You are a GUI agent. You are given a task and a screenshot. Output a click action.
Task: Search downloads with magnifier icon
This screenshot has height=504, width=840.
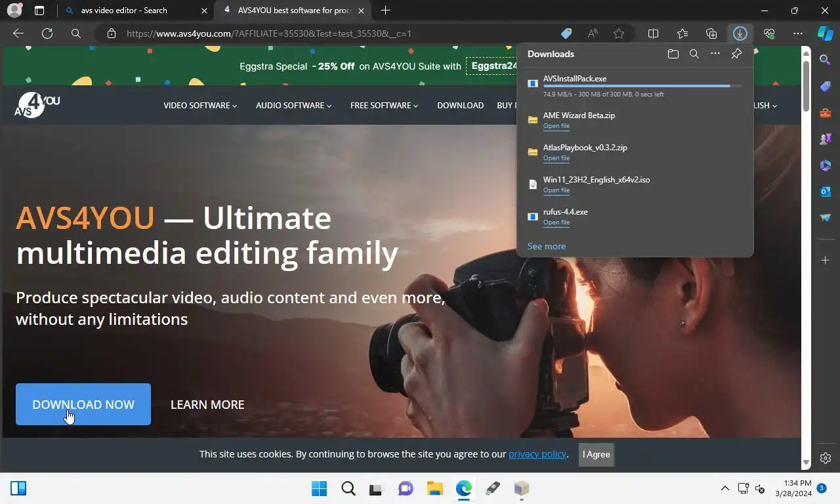click(694, 54)
